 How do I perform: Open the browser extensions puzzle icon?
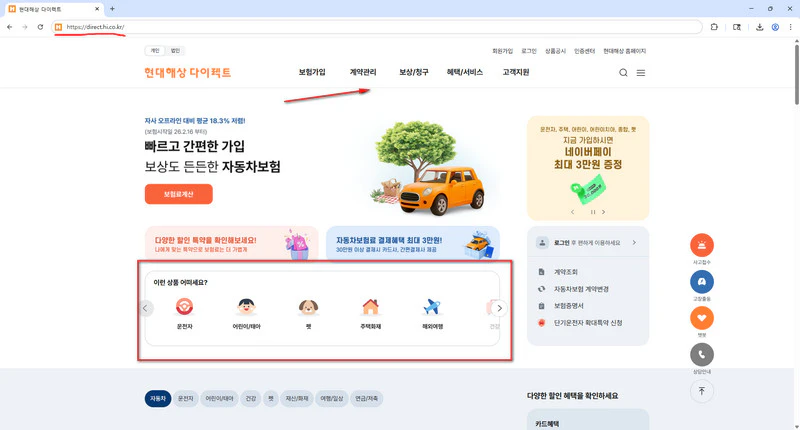click(714, 27)
